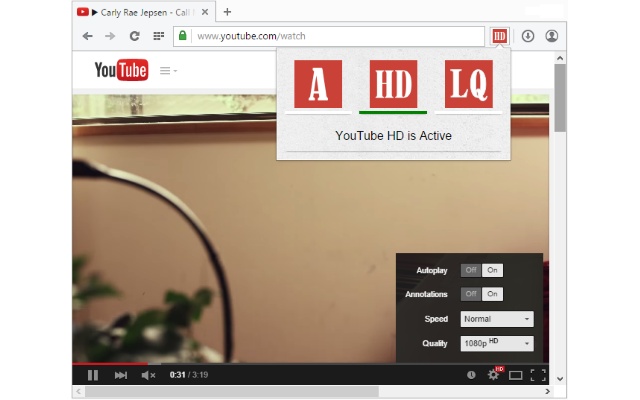Open the speed dial grid icon
Image resolution: width=640 pixels, height=400 pixels.
point(158,36)
